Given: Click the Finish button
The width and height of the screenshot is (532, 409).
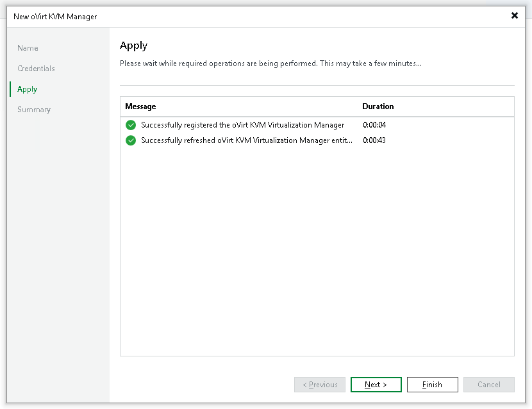Looking at the screenshot, I should (432, 385).
